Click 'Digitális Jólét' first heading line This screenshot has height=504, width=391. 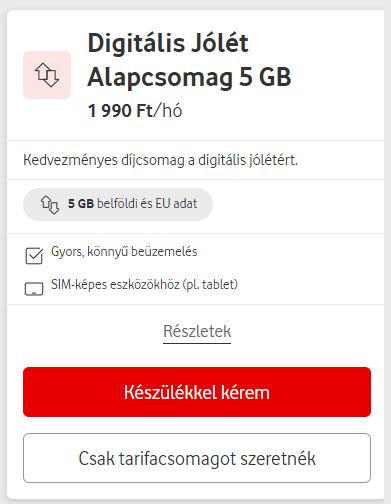(168, 43)
